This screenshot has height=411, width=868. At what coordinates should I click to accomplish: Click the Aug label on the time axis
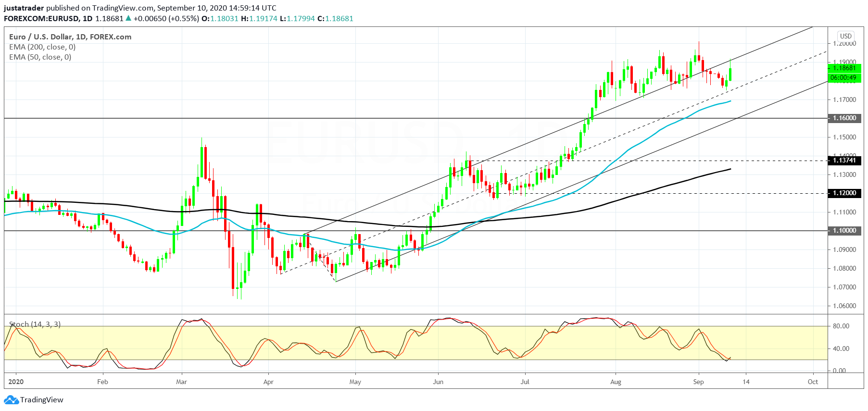point(616,382)
